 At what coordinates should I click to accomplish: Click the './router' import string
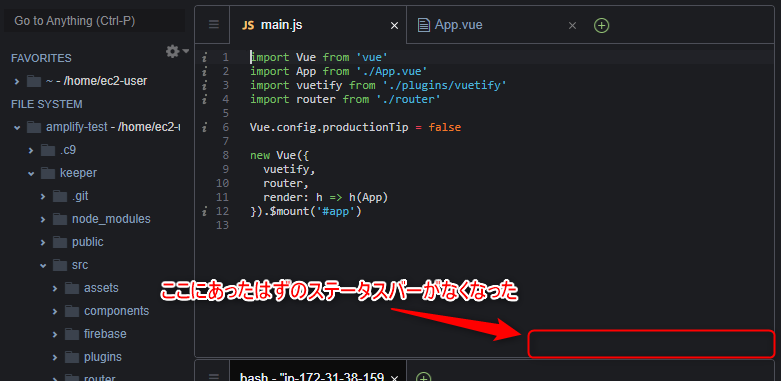point(408,99)
